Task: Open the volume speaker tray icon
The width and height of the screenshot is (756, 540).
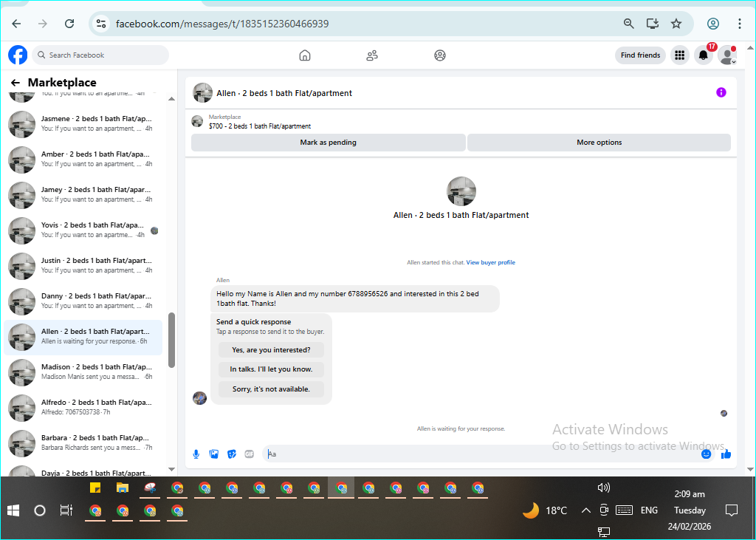Action: 604,488
